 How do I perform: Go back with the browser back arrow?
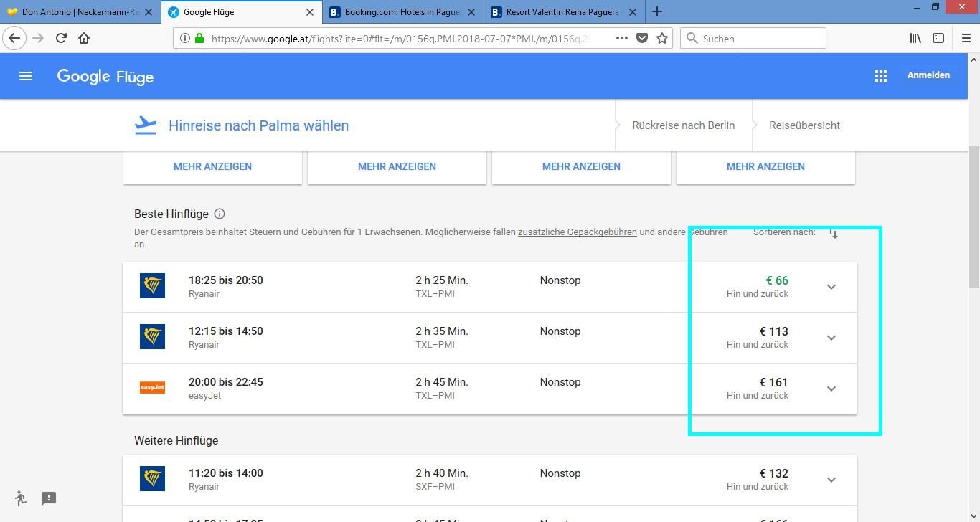[14, 38]
